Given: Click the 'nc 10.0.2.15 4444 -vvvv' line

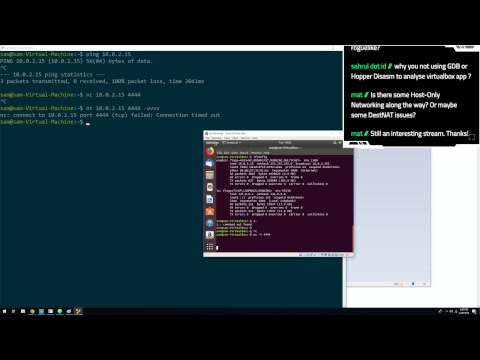Looking at the screenshot, I should (x=80, y=108).
